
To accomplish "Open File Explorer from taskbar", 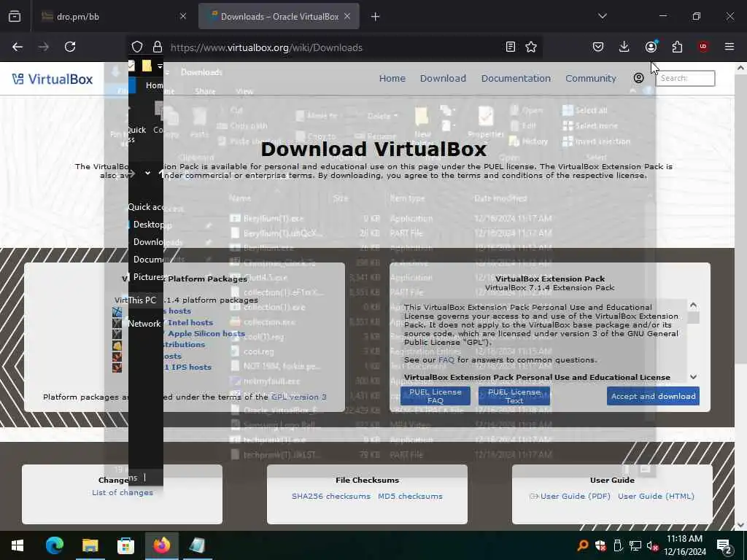I will [x=90, y=545].
